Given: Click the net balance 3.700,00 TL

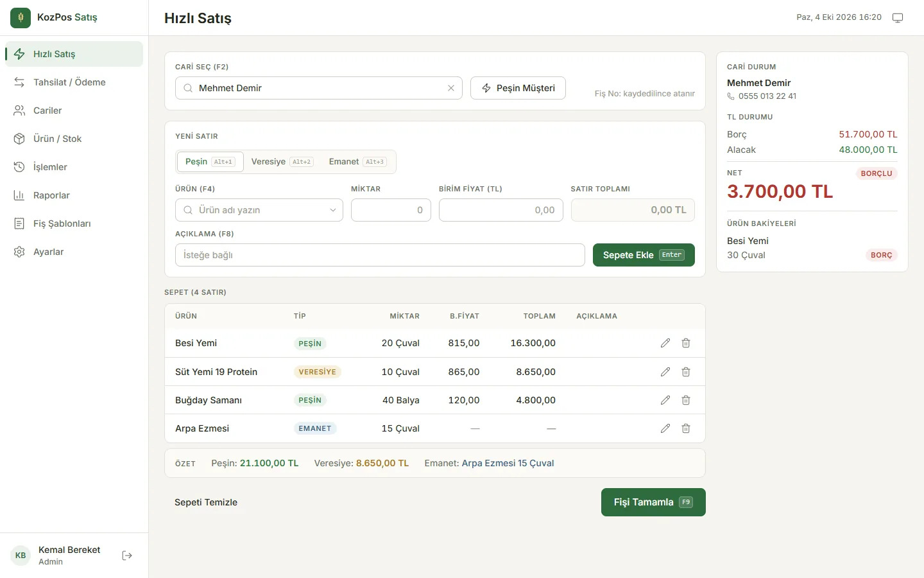Looking at the screenshot, I should (780, 191).
